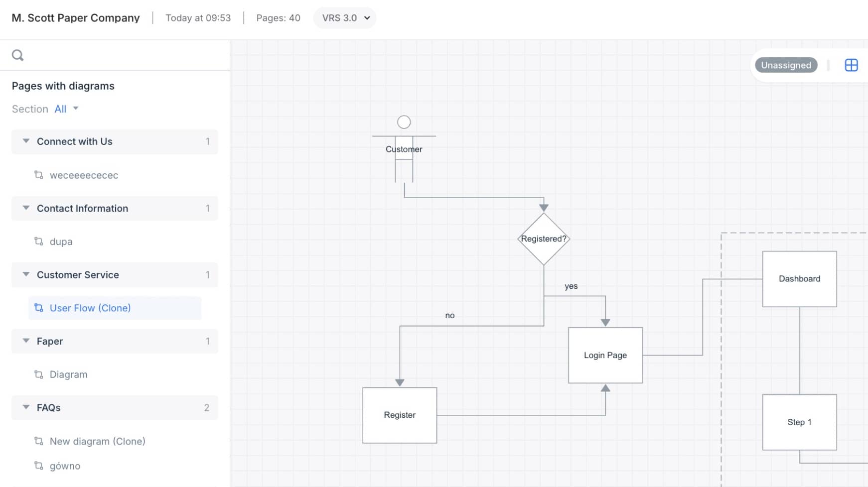Click the yes connector label
This screenshot has height=487, width=868.
tap(571, 286)
